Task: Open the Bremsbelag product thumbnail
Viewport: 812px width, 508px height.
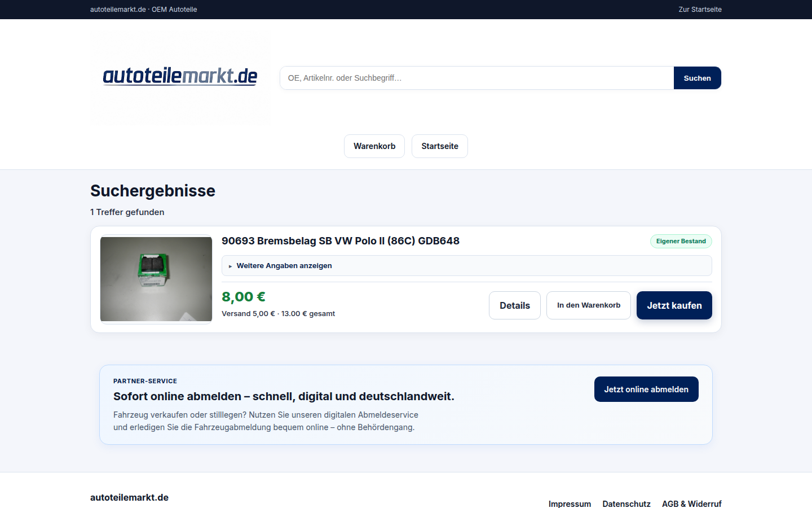Action: [156, 279]
